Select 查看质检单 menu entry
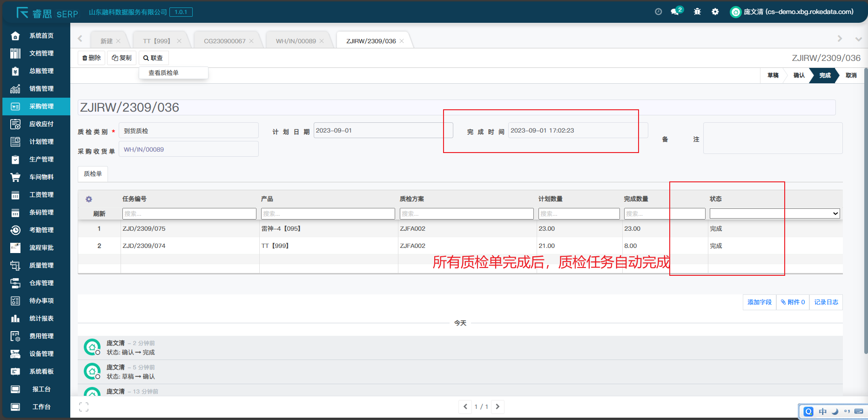868x420 pixels. point(164,73)
